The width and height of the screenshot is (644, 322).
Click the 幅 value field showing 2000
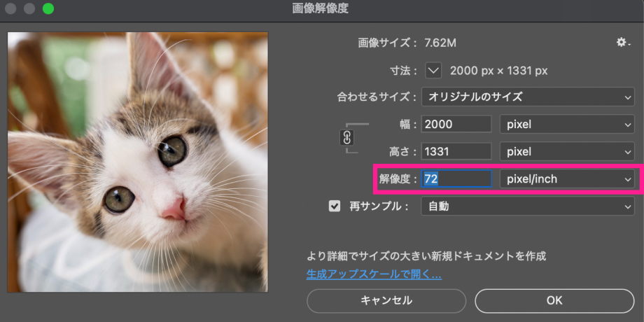(x=457, y=125)
